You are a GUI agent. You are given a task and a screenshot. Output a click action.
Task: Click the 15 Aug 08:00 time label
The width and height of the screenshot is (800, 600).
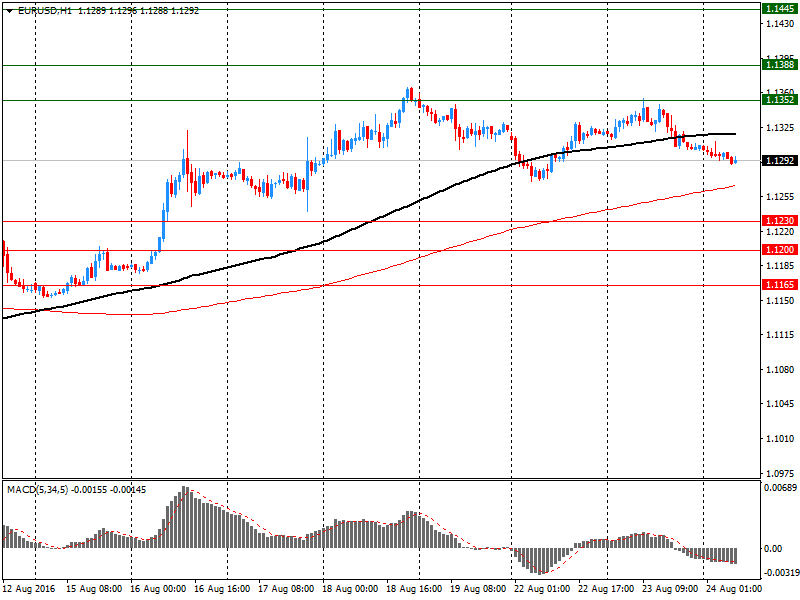(x=94, y=589)
